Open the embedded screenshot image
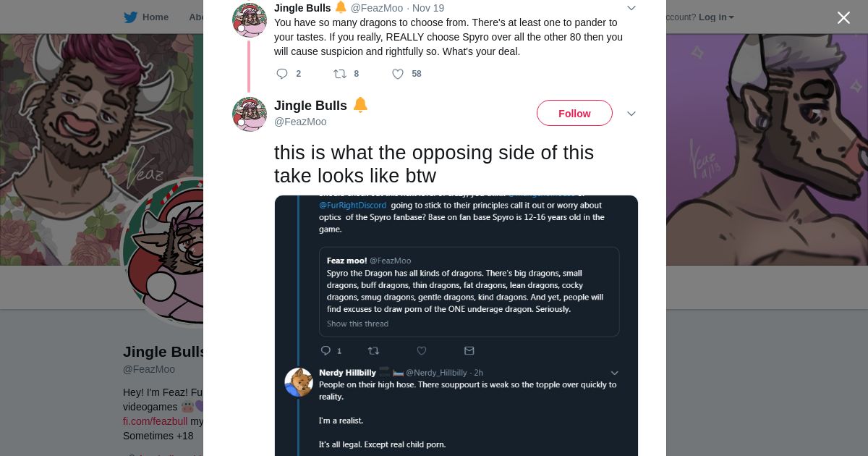Image resolution: width=868 pixels, height=456 pixels. [456, 326]
